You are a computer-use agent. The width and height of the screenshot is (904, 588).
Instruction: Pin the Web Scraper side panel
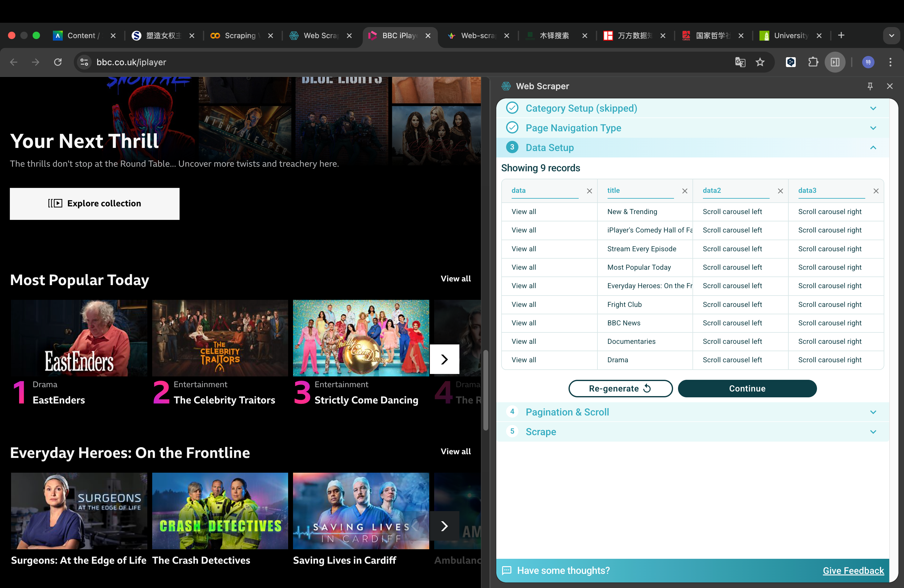coord(870,86)
